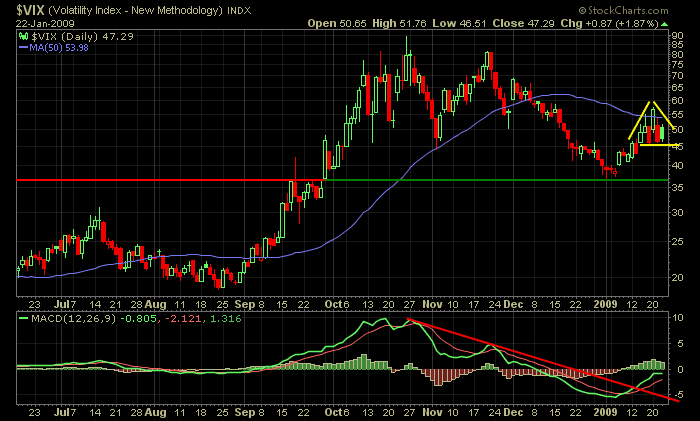
Task: Click the Sep label under the MACD panel
Action: (x=245, y=412)
